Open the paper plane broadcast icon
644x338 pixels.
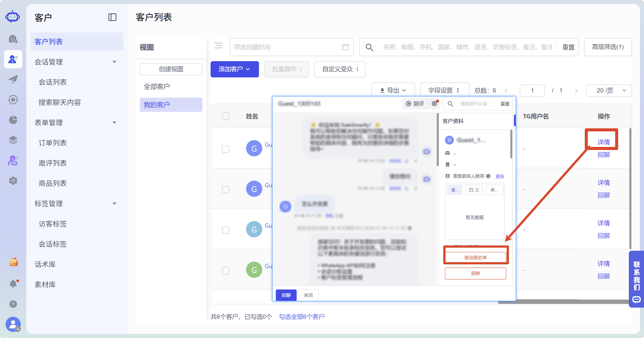(13, 79)
